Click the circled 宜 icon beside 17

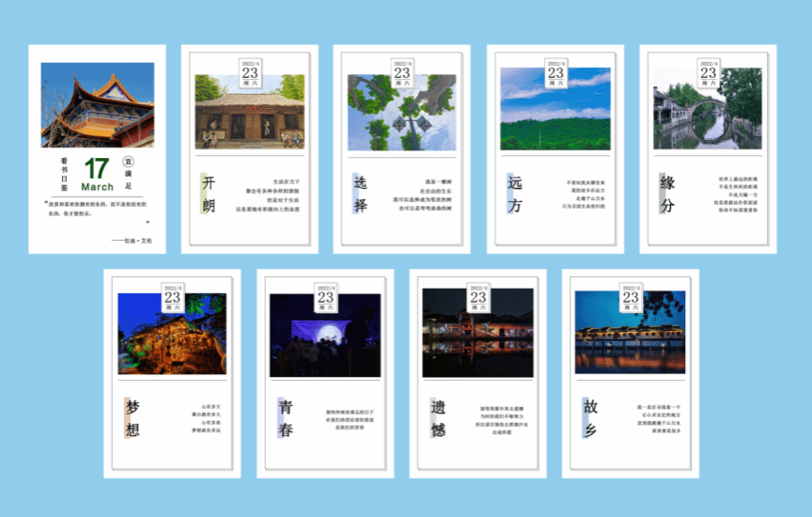click(x=129, y=162)
